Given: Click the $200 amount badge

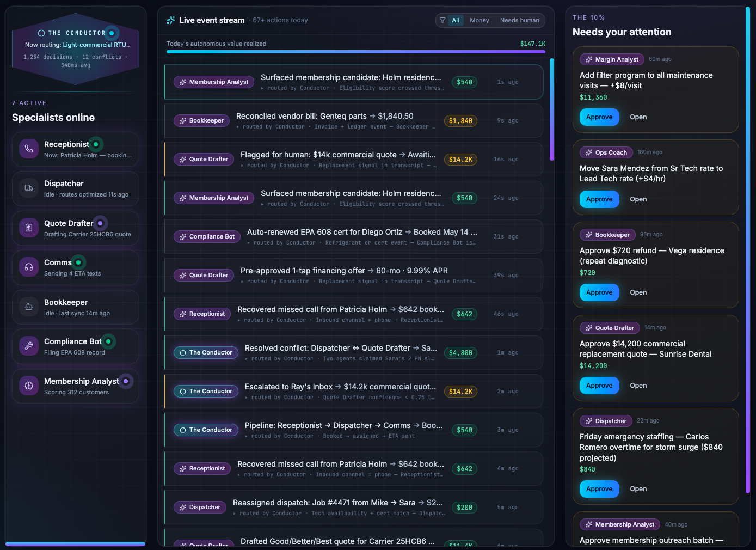Looking at the screenshot, I should [464, 508].
